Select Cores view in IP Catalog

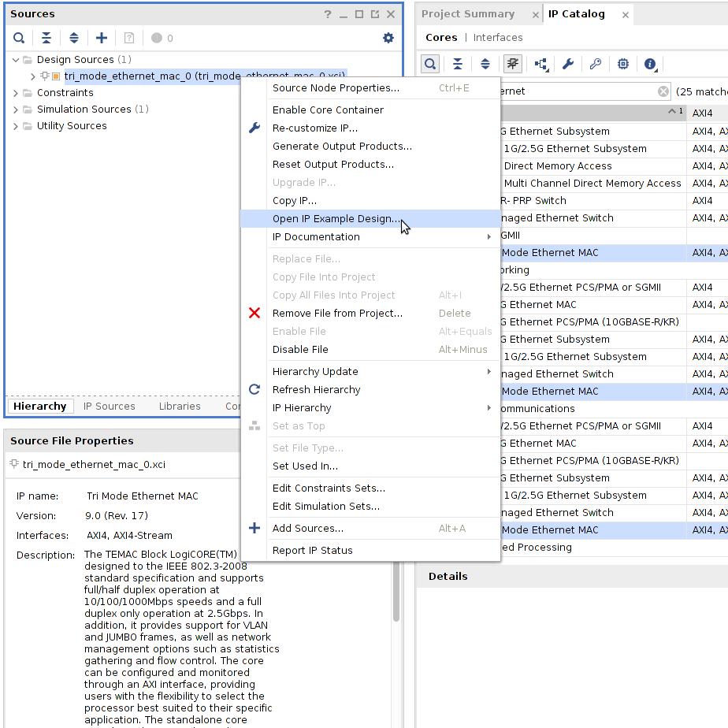click(x=441, y=38)
